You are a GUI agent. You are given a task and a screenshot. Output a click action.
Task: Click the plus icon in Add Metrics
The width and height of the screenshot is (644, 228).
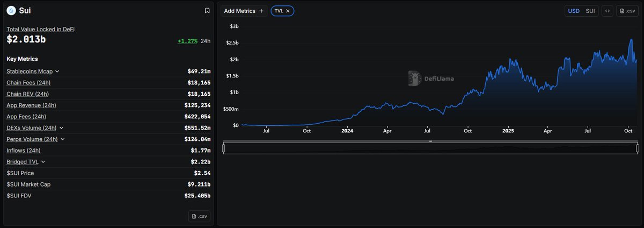tap(261, 11)
